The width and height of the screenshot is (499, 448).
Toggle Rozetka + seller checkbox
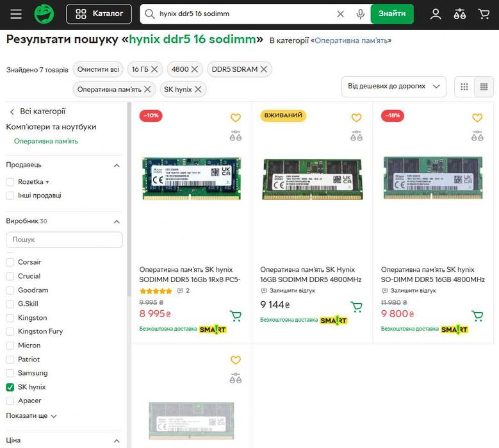[10, 182]
